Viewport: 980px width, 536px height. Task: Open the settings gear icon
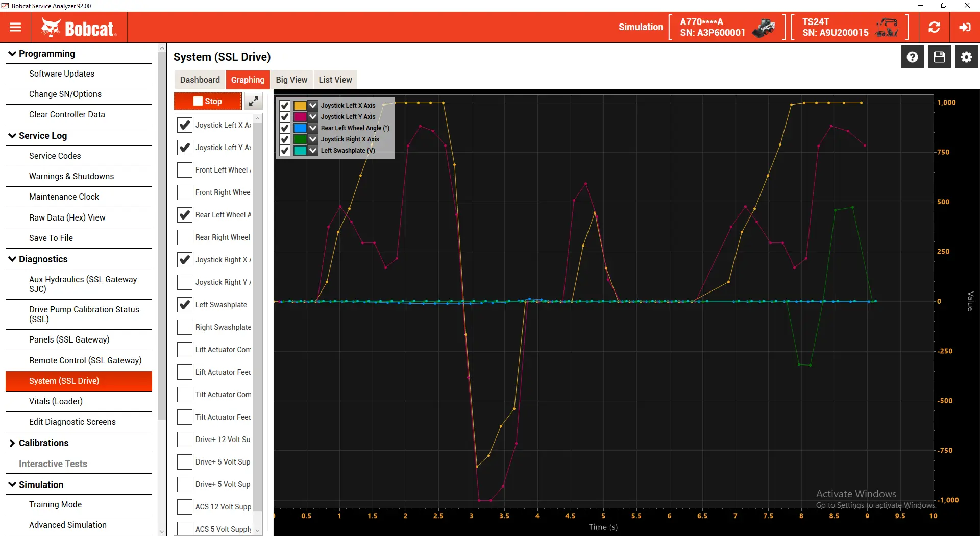966,57
